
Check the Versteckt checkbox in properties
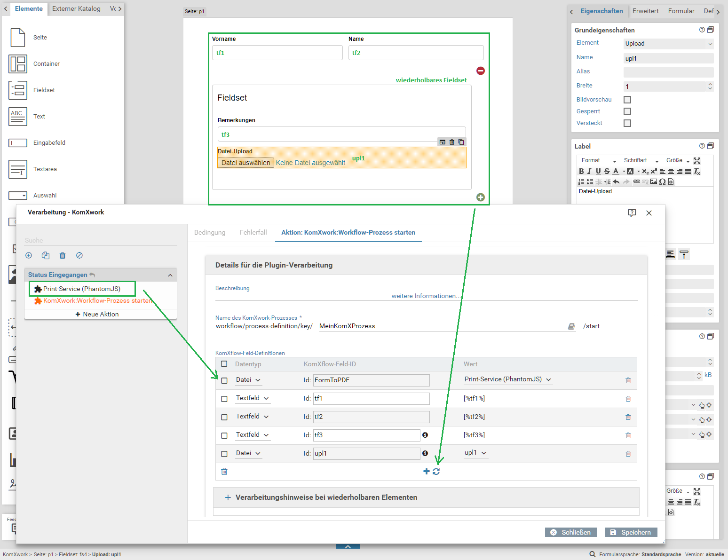627,123
